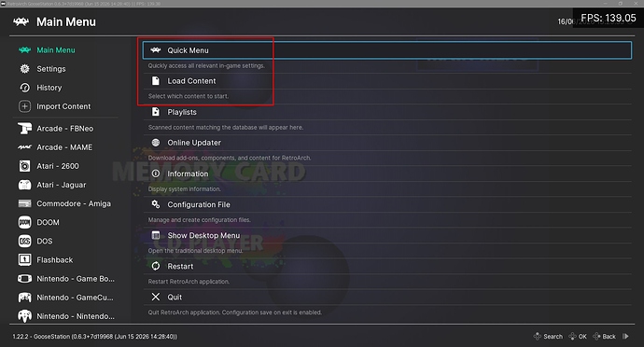Select the Arcade - FBNeo icon
The image size is (644, 347).
(24, 129)
